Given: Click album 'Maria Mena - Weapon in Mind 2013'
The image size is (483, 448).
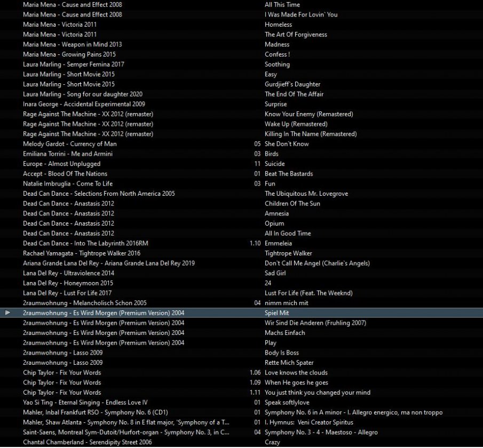Looking at the screenshot, I should tap(73, 44).
